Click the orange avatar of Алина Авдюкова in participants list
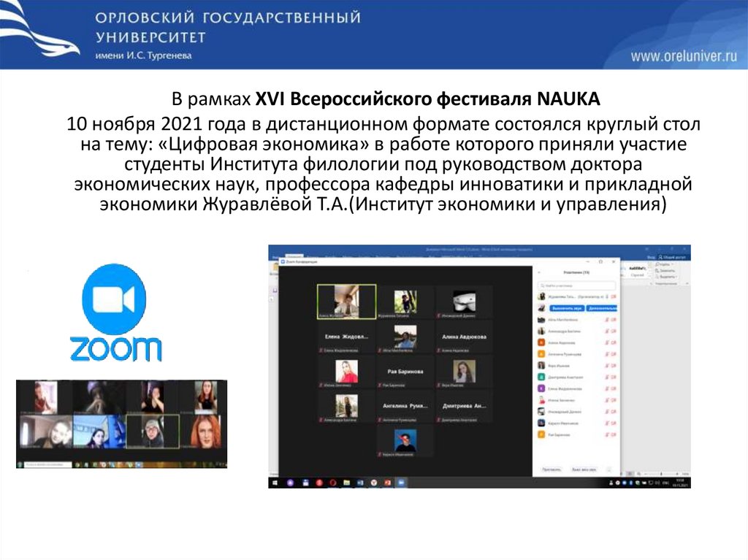This screenshot has width=748, height=560. 541,342
